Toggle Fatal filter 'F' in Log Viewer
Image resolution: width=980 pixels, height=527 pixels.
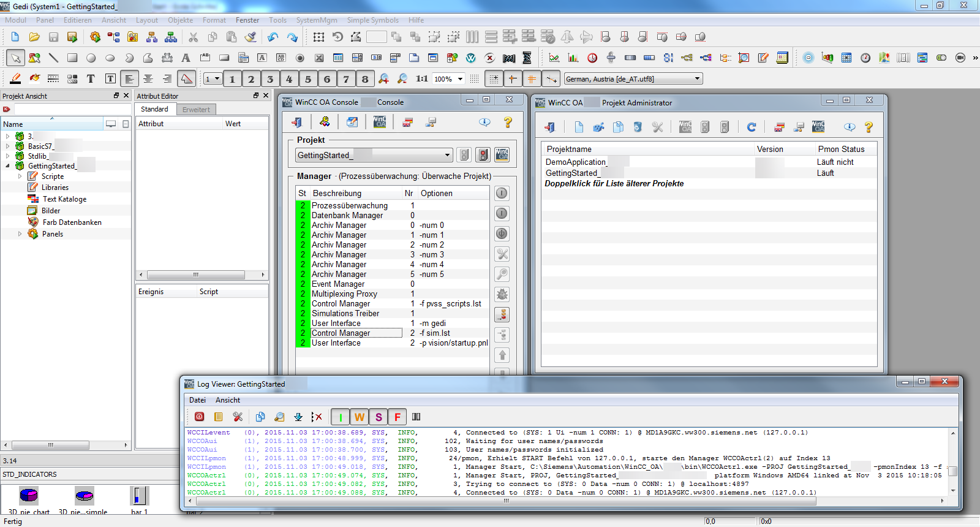tap(398, 417)
